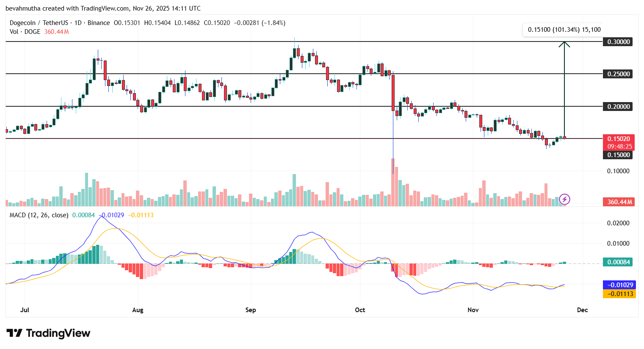Click the 0.20000 price level label

(618, 106)
